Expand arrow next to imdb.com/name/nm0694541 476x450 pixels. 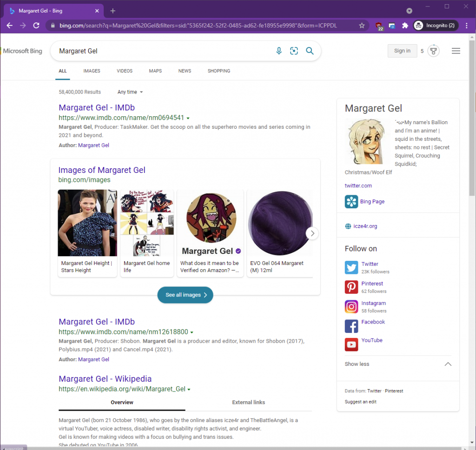coord(188,119)
